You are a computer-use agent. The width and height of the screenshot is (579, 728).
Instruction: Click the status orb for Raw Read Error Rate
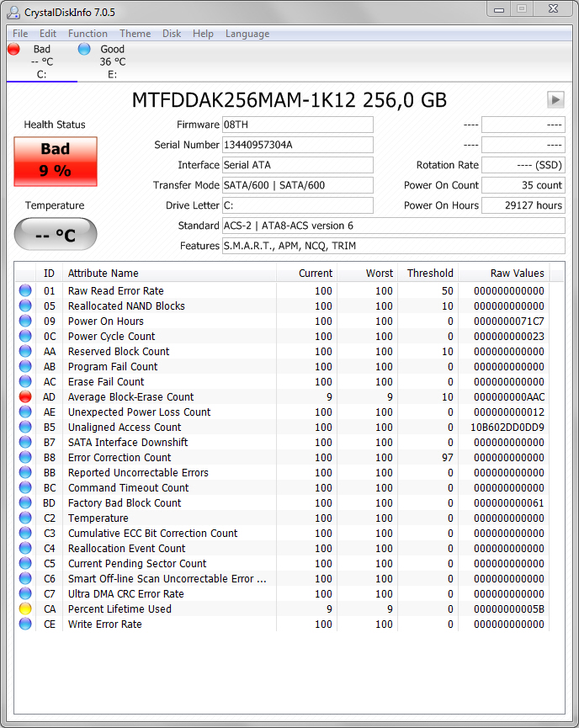tap(25, 290)
